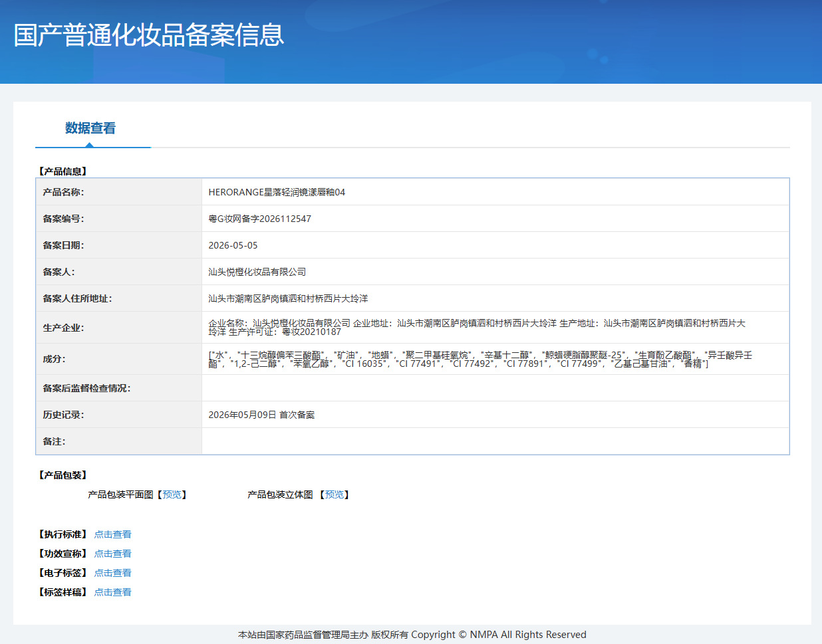Preview the 产品包装立体图 image
This screenshot has height=644, width=822.
click(x=334, y=494)
